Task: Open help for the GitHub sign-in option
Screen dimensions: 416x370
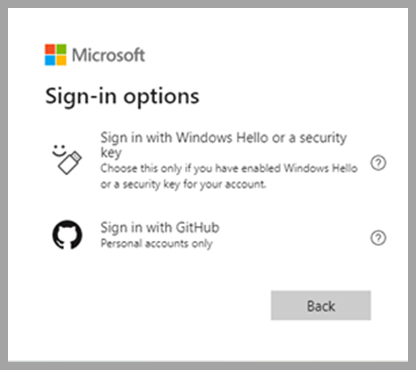Action: tap(378, 238)
